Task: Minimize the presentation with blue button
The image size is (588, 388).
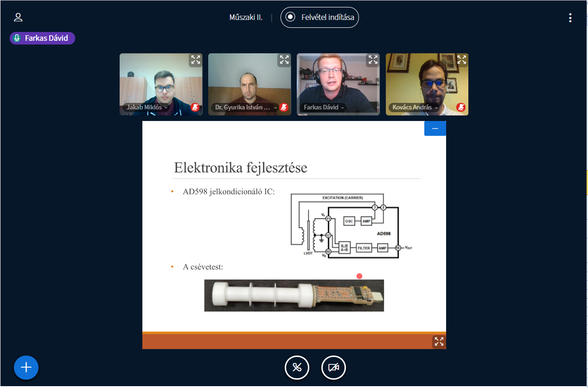Action: click(x=435, y=128)
